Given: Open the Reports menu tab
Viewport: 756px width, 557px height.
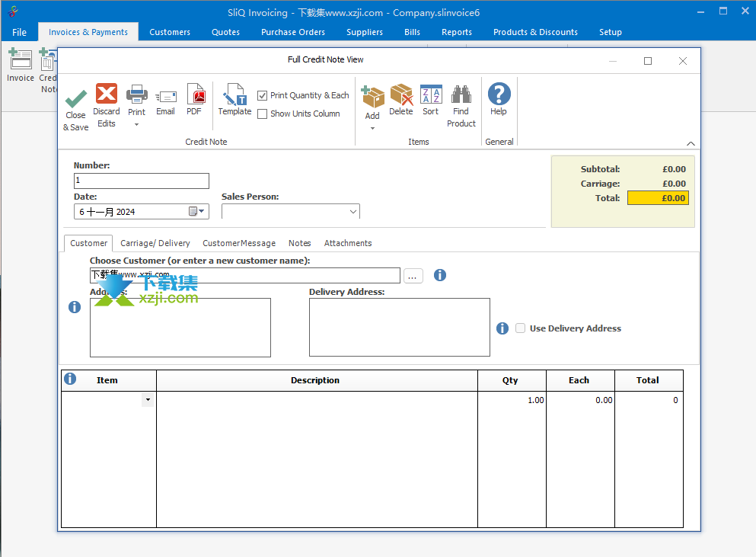Looking at the screenshot, I should 457,32.
